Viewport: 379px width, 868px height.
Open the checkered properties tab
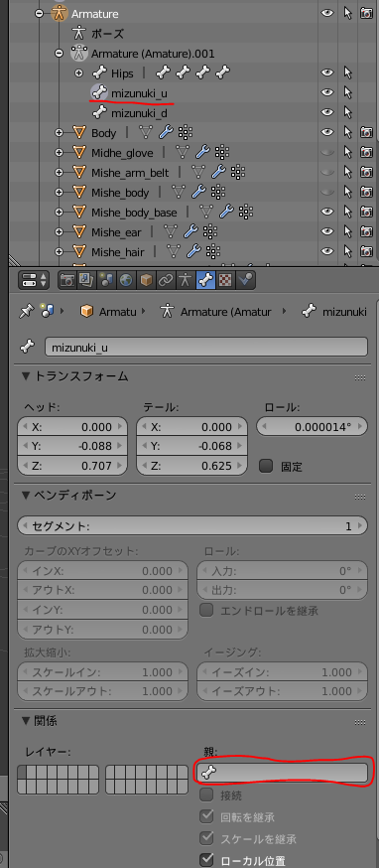224,280
